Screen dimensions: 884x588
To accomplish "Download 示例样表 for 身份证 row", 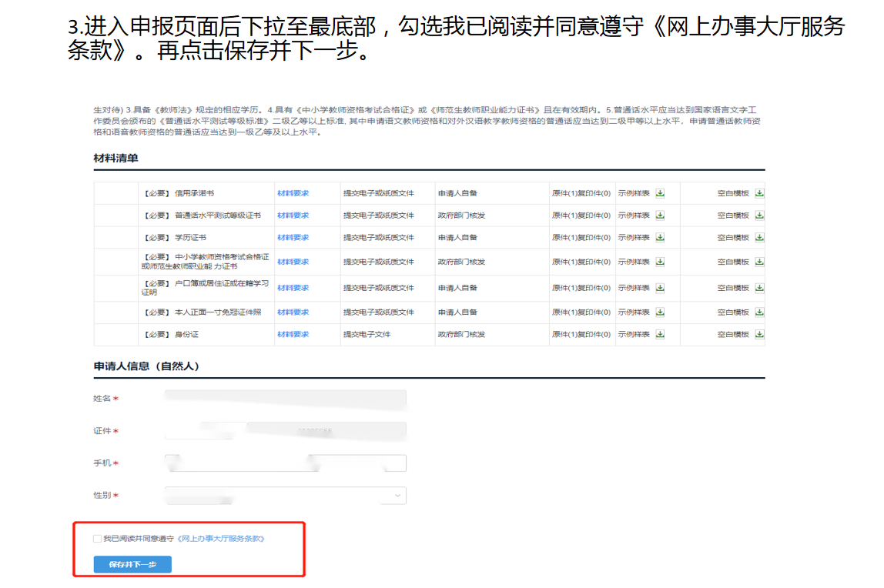I will click(660, 335).
